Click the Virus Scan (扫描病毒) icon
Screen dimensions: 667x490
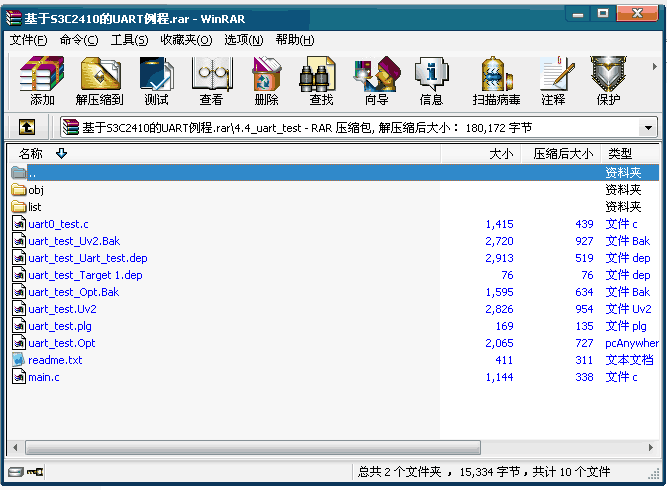(x=496, y=74)
